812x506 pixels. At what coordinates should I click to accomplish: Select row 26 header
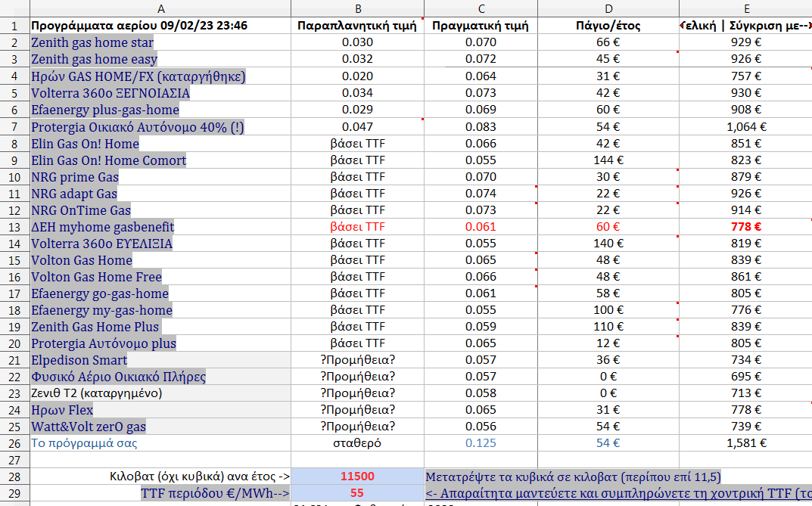(14, 443)
